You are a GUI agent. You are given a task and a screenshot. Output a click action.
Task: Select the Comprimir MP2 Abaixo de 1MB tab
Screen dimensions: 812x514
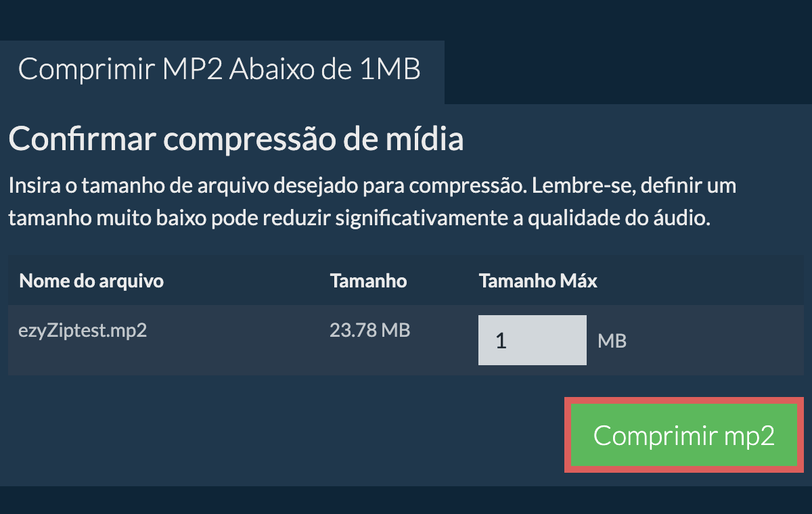click(220, 70)
